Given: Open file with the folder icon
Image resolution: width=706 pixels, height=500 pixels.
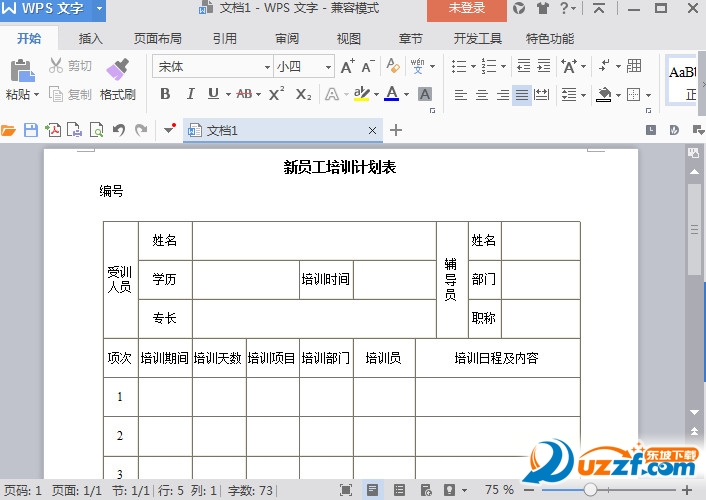Looking at the screenshot, I should [x=8, y=131].
